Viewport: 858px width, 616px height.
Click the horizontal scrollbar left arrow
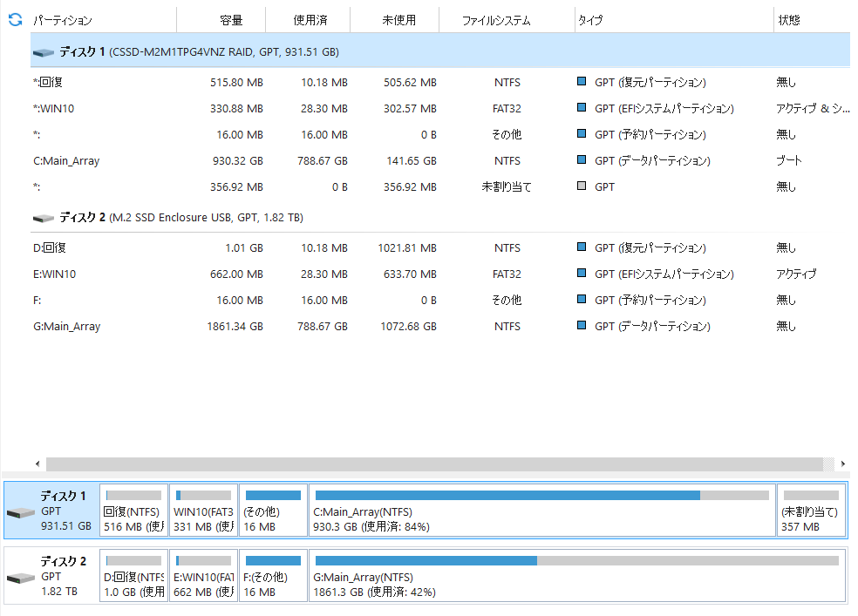(37, 464)
